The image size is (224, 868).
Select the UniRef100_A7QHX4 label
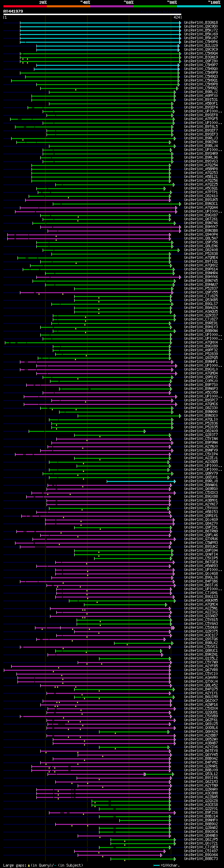(201, 343)
